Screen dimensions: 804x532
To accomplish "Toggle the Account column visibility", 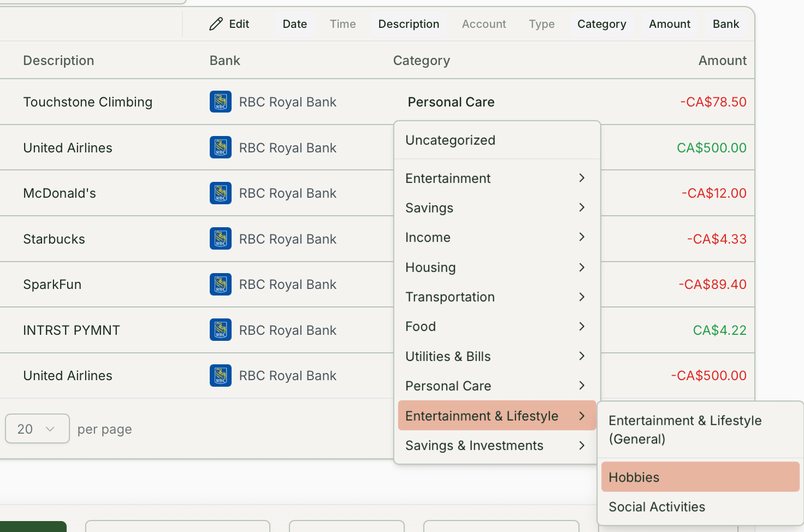I will click(484, 24).
